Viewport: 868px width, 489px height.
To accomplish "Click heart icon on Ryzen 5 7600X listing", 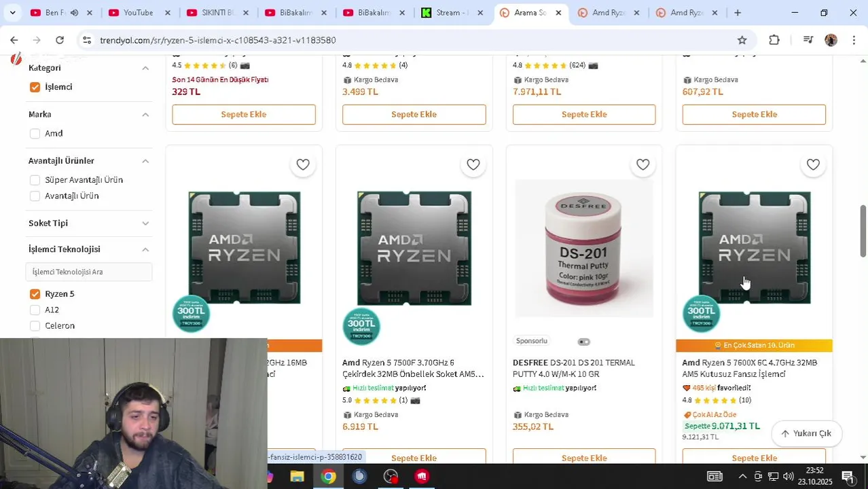I will [x=813, y=164].
